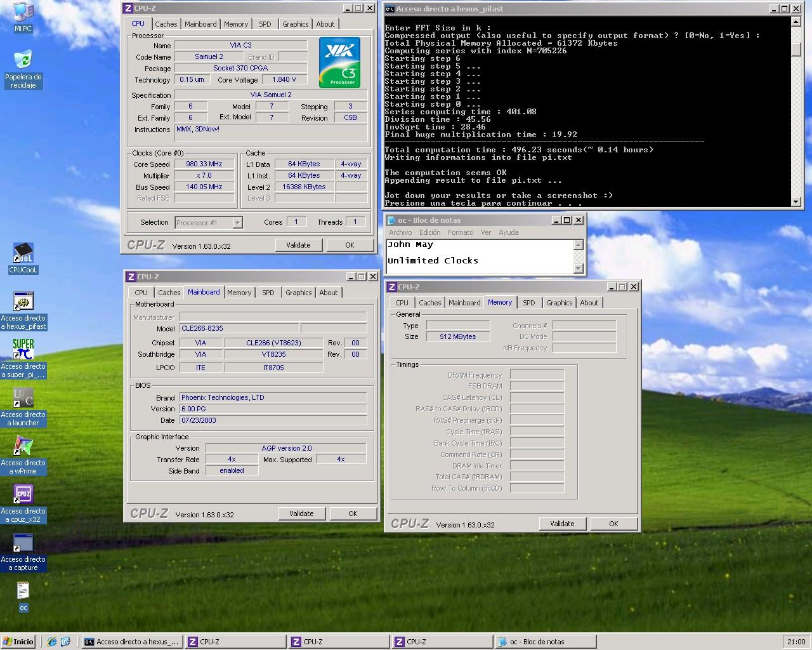The height and width of the screenshot is (650, 812).
Task: Click the Side Band value enabled
Action: (232, 470)
